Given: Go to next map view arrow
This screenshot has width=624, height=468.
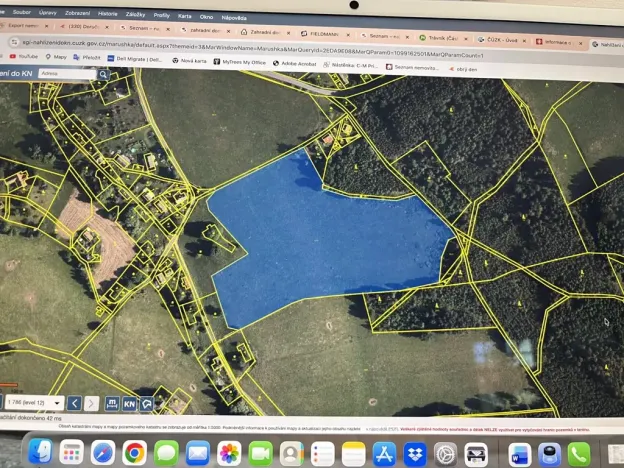Looking at the screenshot, I should click(92, 403).
